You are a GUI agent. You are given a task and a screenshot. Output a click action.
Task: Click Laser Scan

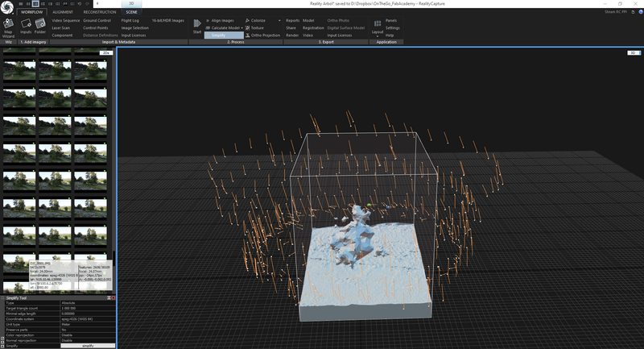point(61,28)
